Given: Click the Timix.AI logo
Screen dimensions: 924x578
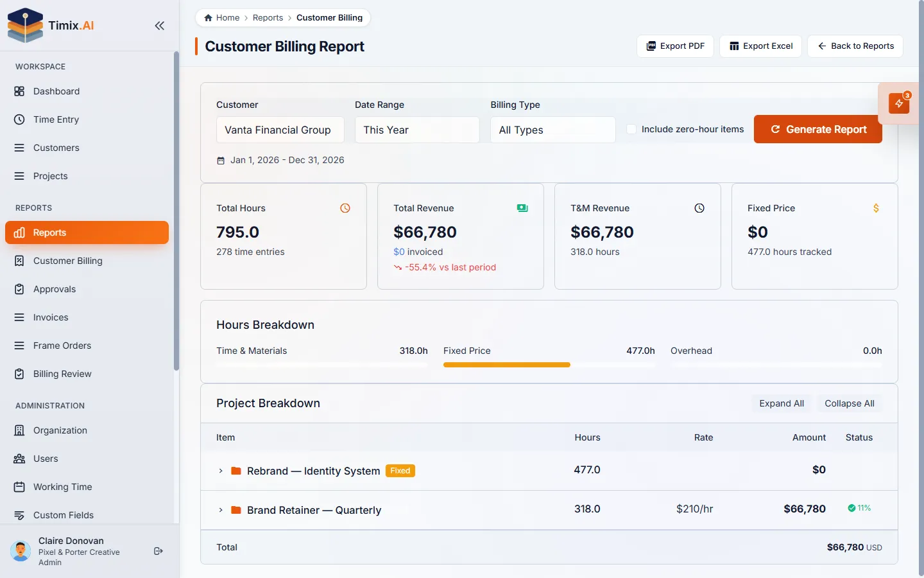Looking at the screenshot, I should 51,25.
